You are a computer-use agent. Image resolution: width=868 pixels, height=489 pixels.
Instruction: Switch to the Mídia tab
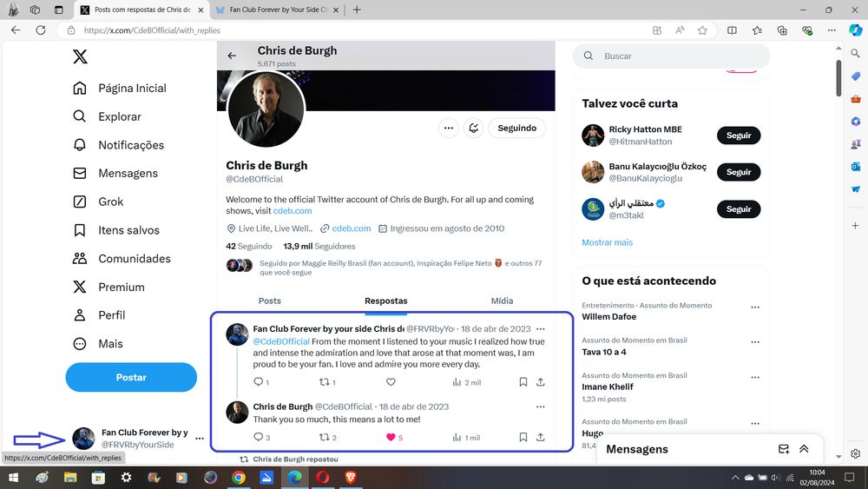(502, 301)
